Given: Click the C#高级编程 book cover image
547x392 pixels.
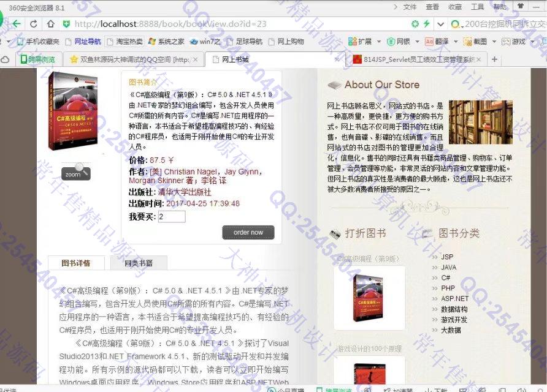Looking at the screenshot, I should [x=73, y=111].
